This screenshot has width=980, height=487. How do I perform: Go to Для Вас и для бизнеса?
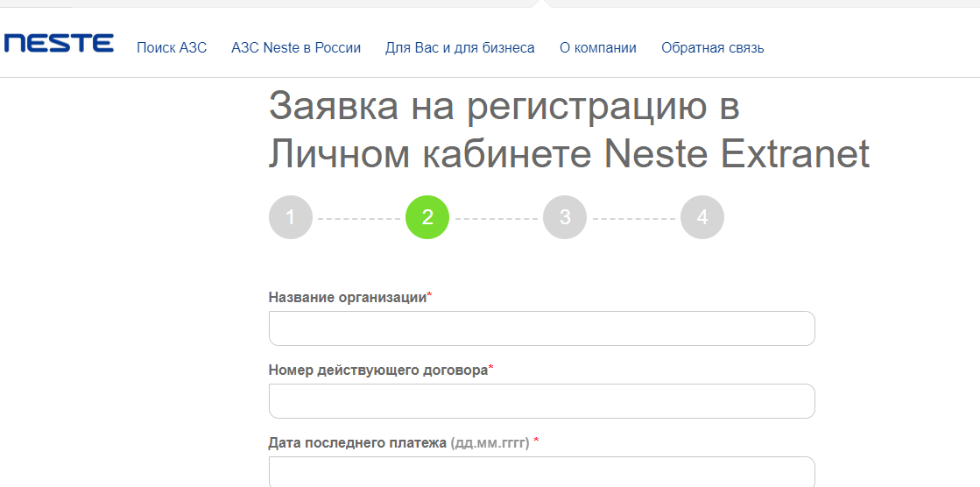coord(460,48)
